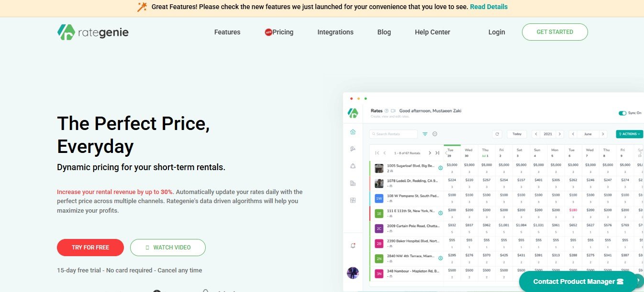
Task: Click the pricing gear icon on 2840 NW 4th Terrace row
Action: pos(440,258)
